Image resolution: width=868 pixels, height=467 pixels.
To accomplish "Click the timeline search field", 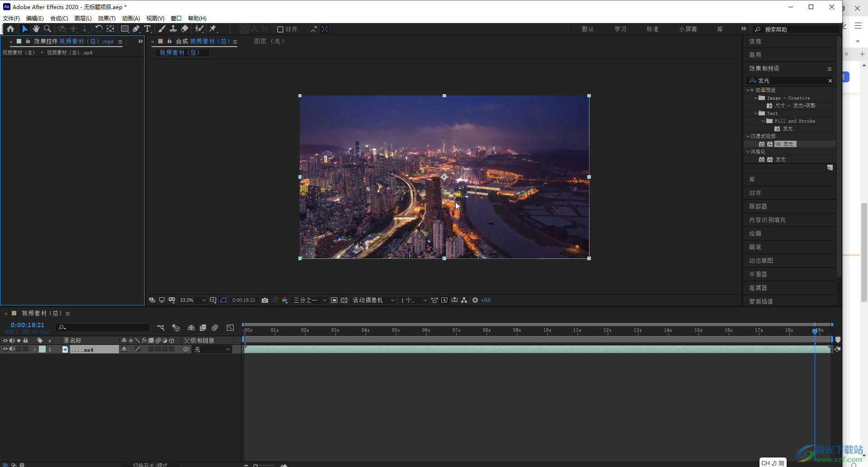I will click(103, 328).
